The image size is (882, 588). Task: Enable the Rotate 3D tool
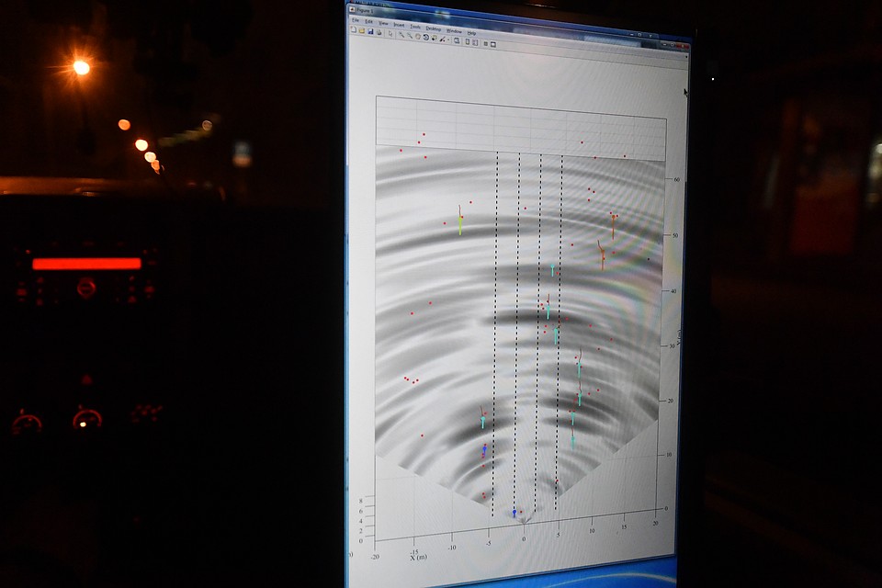[x=425, y=37]
